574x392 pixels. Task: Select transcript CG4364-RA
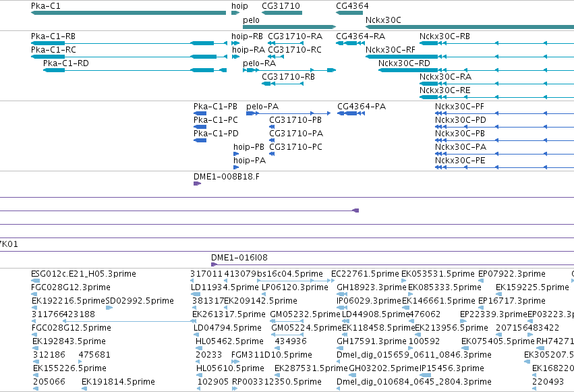tap(350, 43)
